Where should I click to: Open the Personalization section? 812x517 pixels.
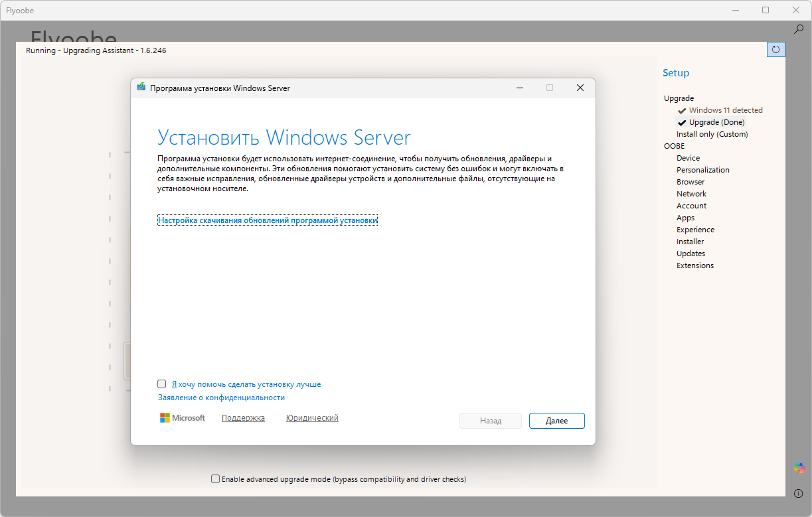[x=702, y=170]
